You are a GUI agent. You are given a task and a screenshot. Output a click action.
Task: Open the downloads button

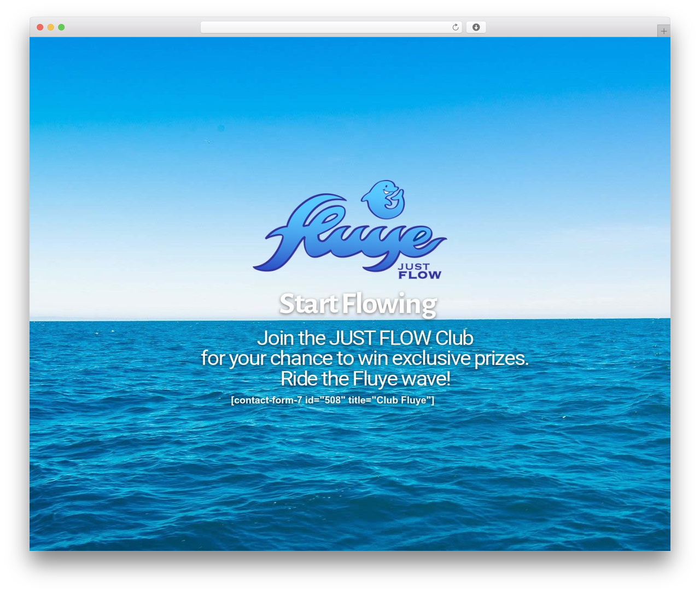click(476, 27)
